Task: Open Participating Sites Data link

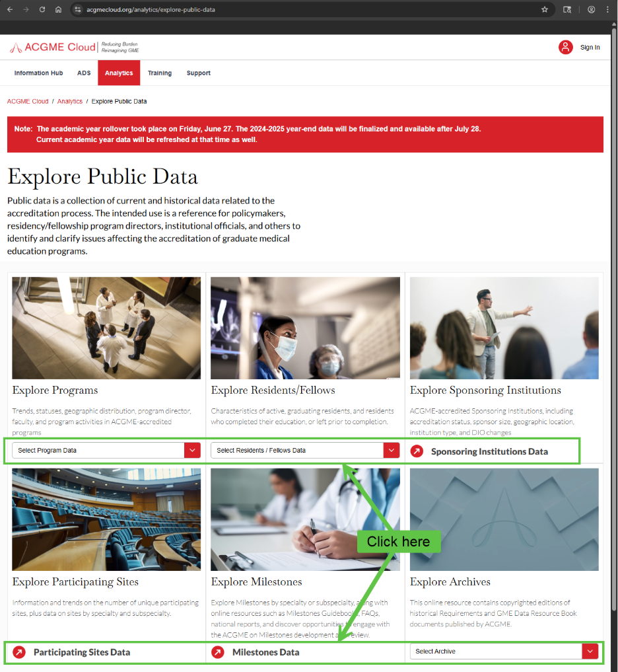Action: click(82, 652)
